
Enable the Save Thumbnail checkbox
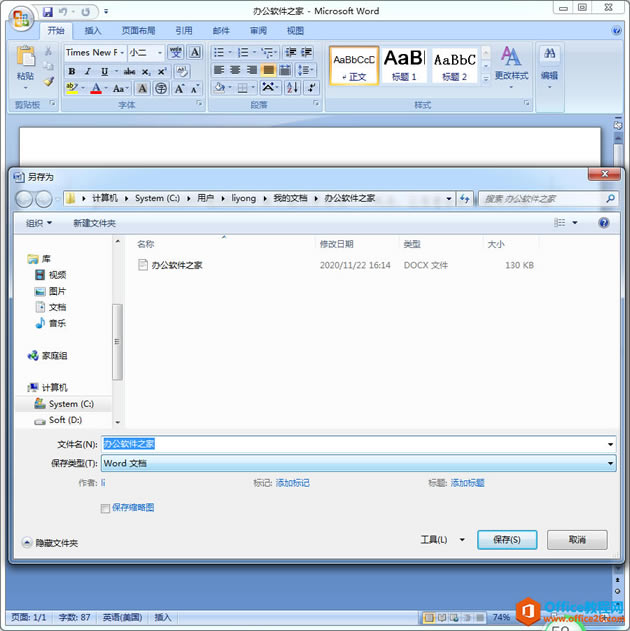pyautogui.click(x=105, y=508)
